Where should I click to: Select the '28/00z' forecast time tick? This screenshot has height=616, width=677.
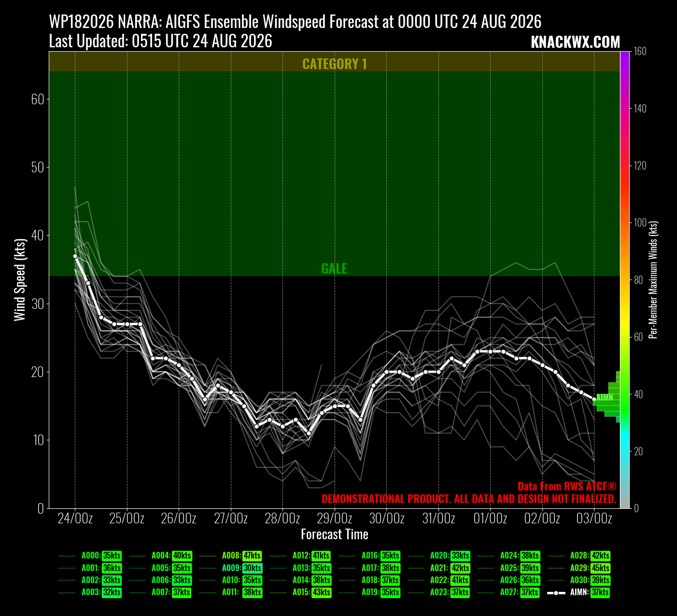click(282, 519)
